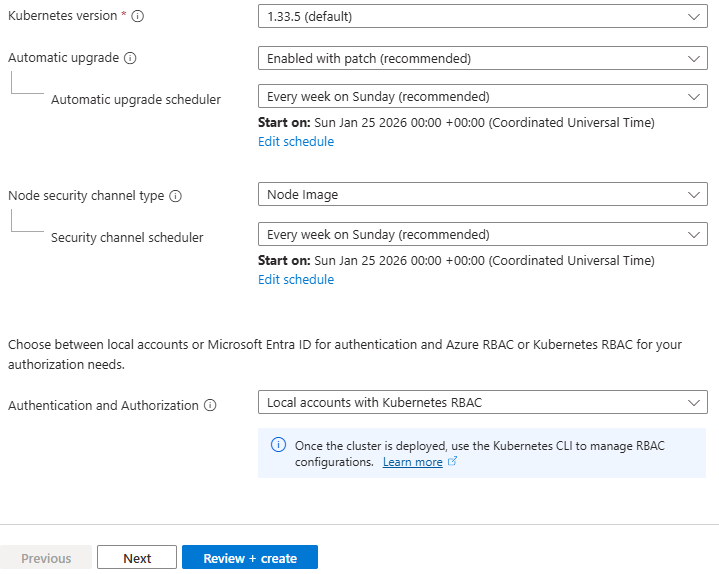Image resolution: width=719 pixels, height=574 pixels.
Task: Click the Next button
Action: 137,558
